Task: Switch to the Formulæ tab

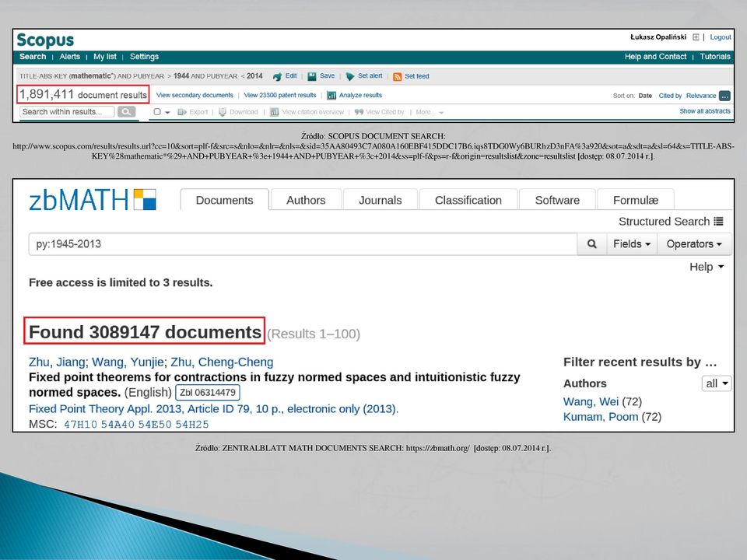Action: point(636,200)
